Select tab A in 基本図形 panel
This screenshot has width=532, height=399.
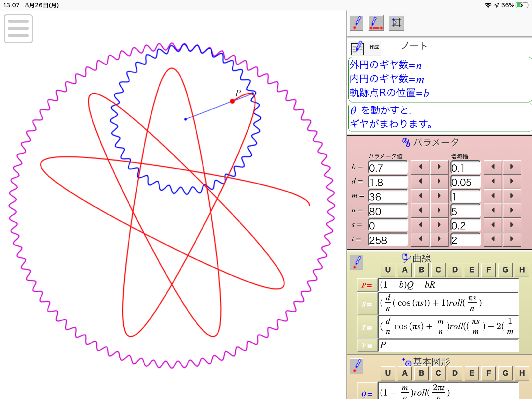[405, 373]
